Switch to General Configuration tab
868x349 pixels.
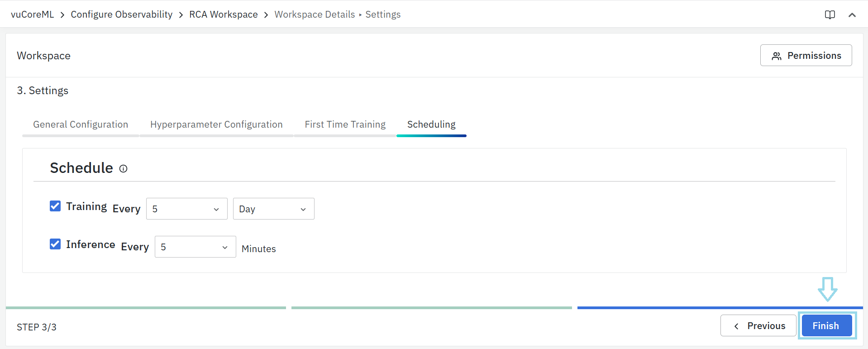point(81,124)
